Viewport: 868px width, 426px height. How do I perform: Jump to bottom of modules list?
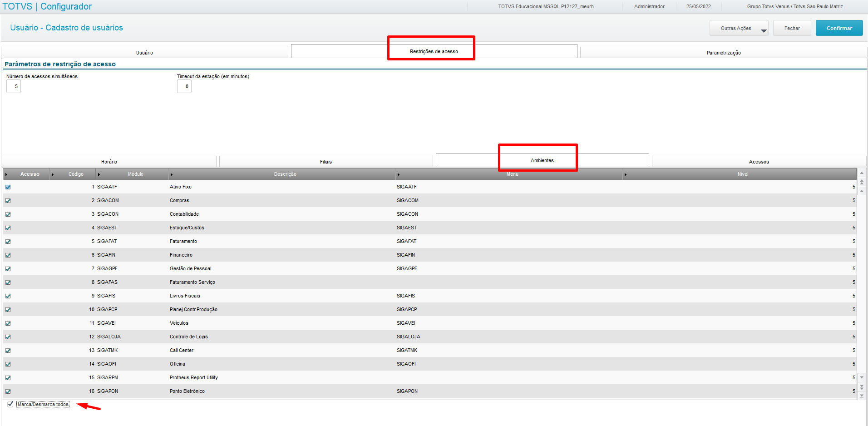862,396
